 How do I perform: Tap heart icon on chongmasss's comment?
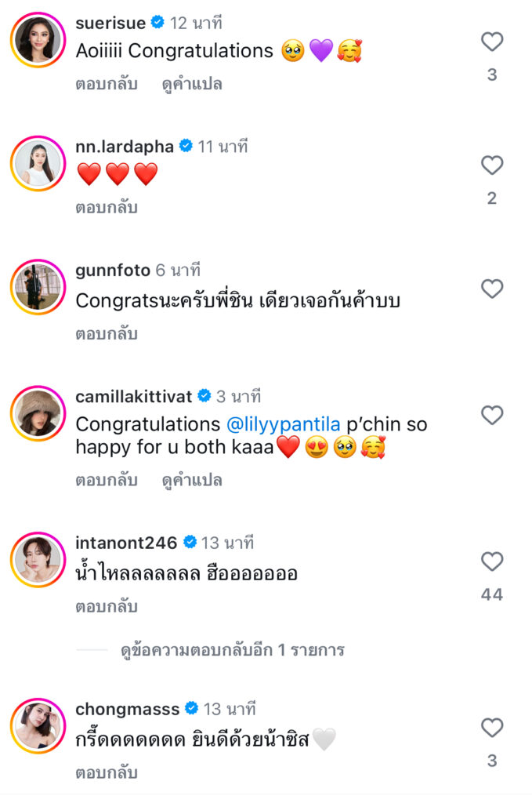tap(491, 728)
